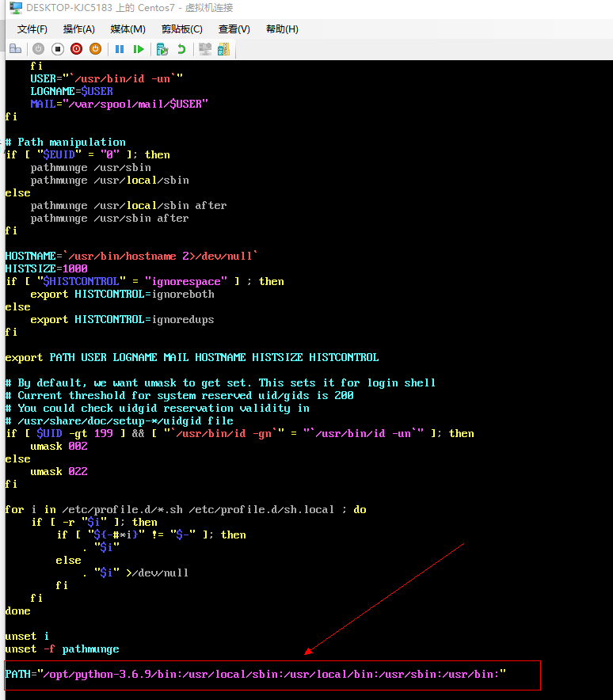Click the 'if [ $UID -gt 199 ]' line

click(240, 433)
